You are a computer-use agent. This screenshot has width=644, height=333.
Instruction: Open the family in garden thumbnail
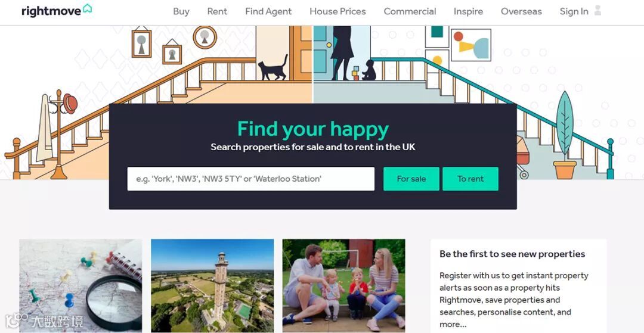[x=344, y=286]
